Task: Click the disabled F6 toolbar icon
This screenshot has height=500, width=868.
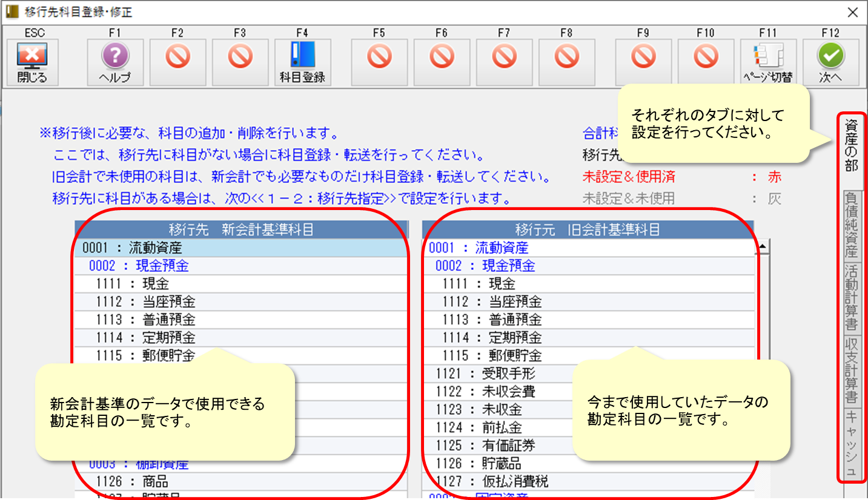Action: pyautogui.click(x=442, y=62)
